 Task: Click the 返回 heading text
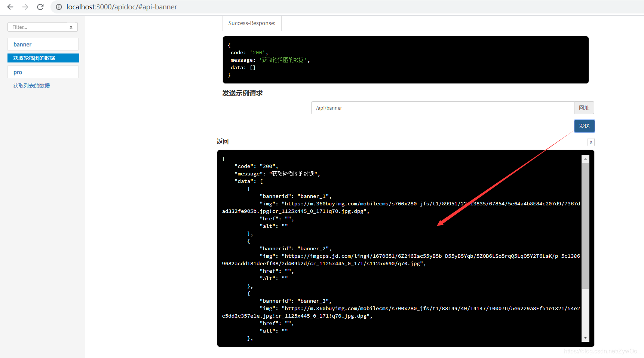(223, 141)
